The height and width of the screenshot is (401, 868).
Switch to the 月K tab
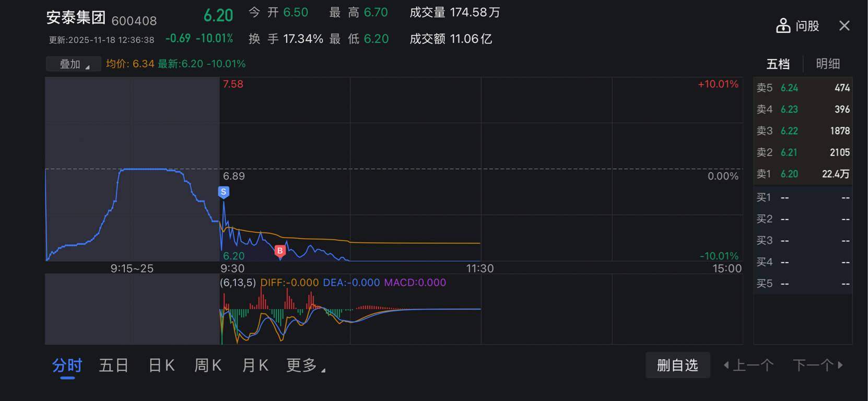255,365
